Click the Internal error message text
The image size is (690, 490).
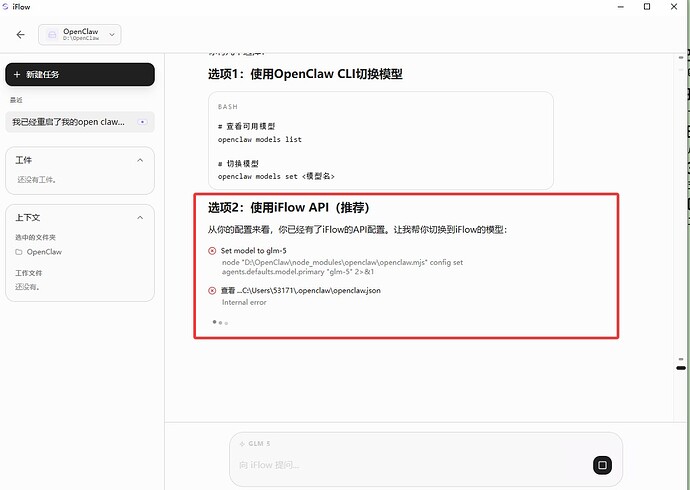coord(244,302)
